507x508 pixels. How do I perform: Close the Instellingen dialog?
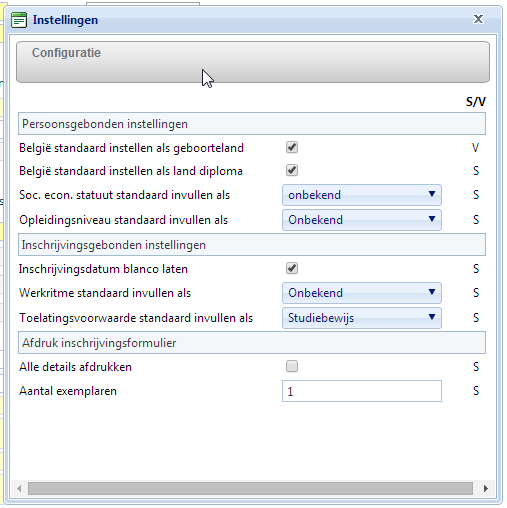(478, 19)
